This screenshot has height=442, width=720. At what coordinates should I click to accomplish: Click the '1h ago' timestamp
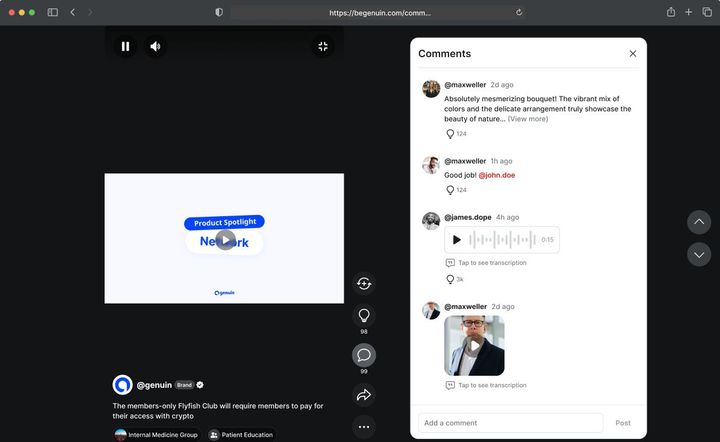[501, 161]
